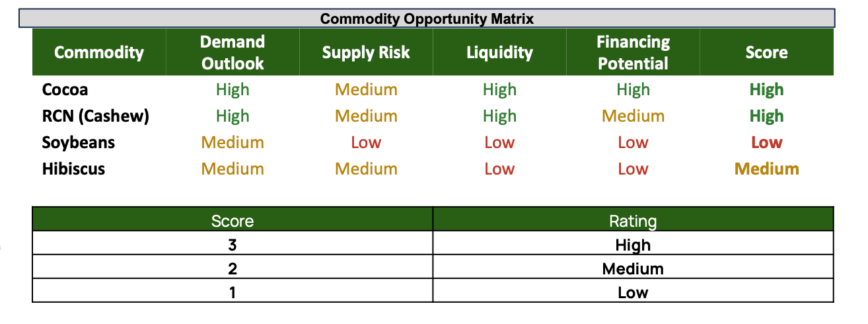The width and height of the screenshot is (868, 324).
Task: Select Hibiscus' bold Medium score cell
Action: pos(766,169)
